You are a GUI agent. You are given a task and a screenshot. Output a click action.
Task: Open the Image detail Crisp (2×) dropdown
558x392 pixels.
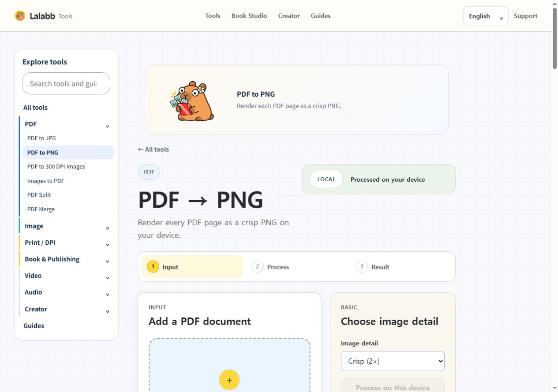[x=393, y=361]
